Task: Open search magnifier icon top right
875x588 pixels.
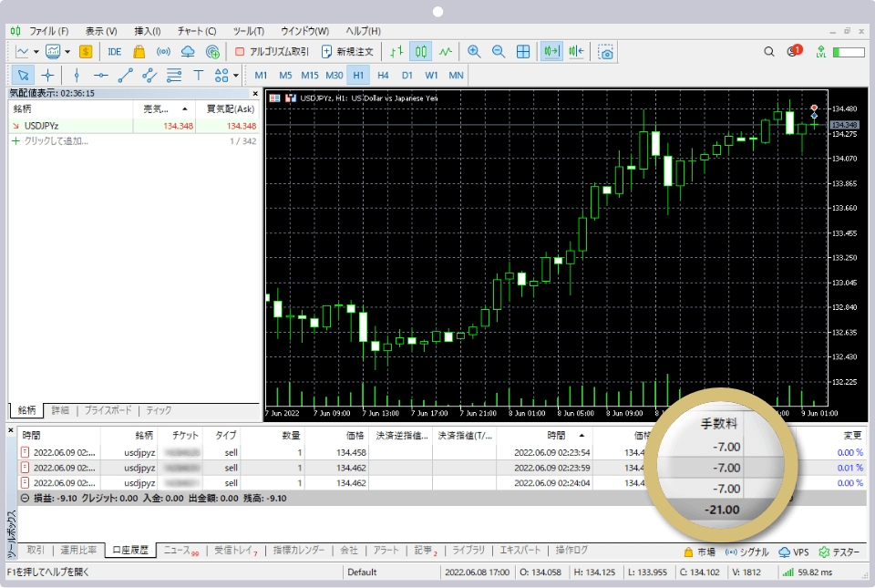Action: (x=769, y=52)
